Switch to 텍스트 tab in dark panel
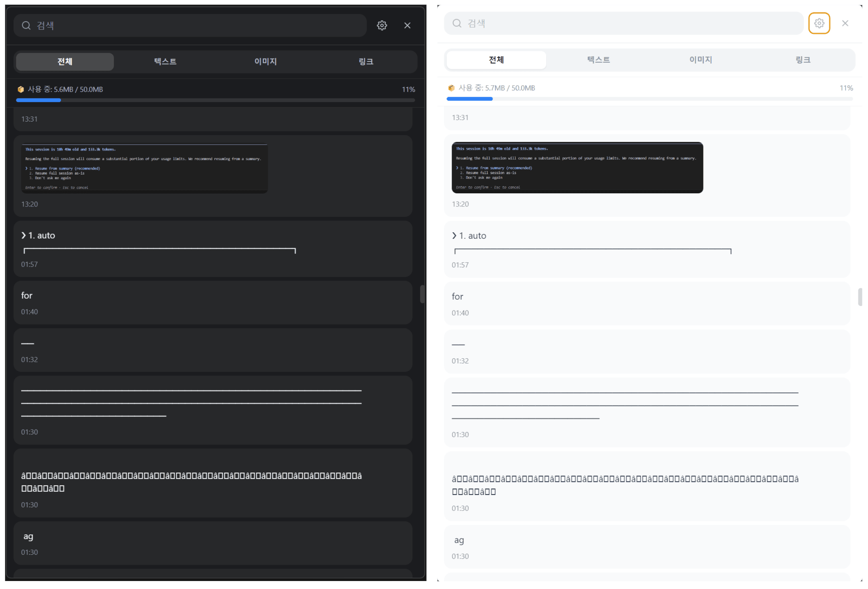 pos(165,62)
